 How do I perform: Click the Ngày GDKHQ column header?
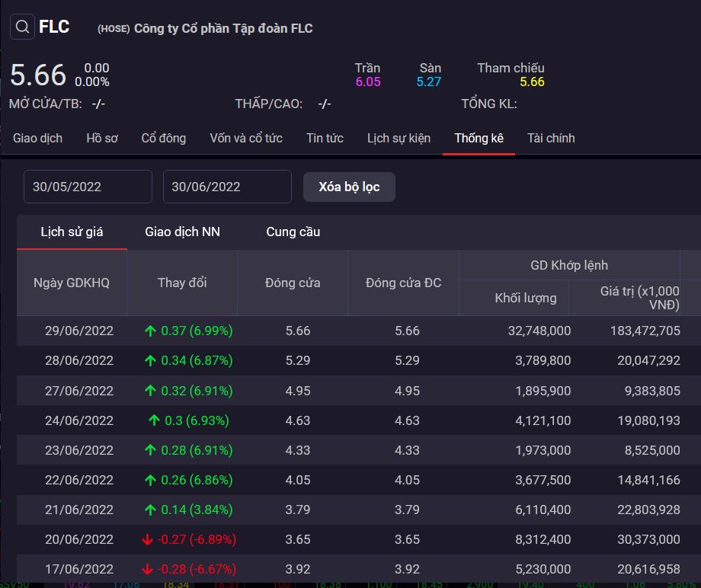pyautogui.click(x=72, y=283)
